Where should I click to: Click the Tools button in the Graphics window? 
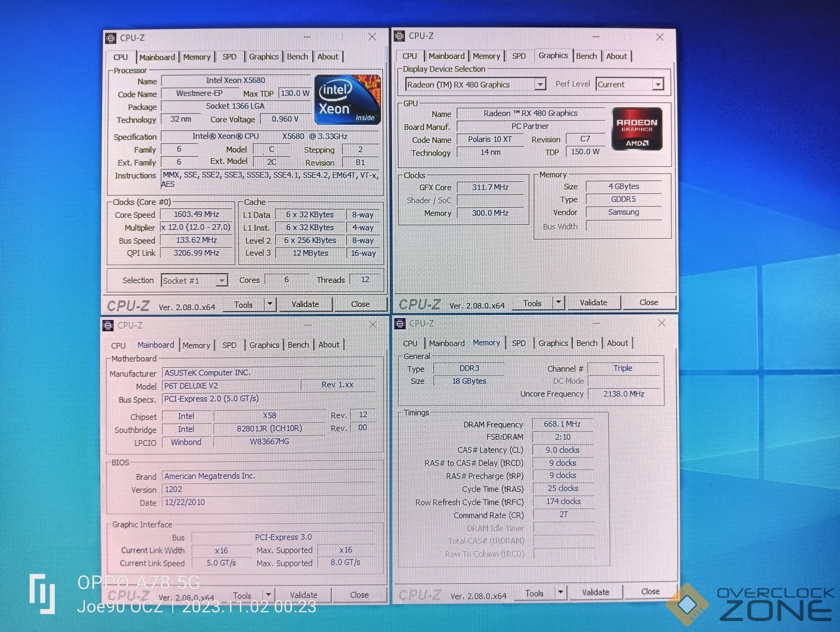[532, 303]
